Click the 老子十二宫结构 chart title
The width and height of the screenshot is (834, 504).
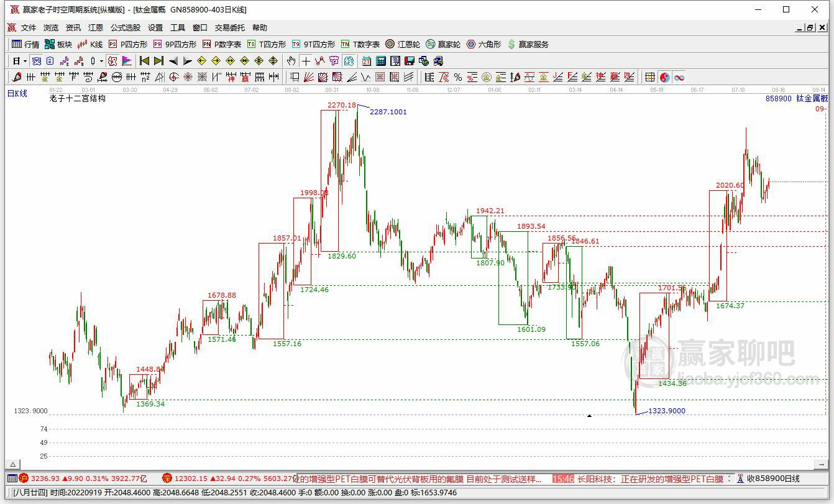tap(77, 98)
